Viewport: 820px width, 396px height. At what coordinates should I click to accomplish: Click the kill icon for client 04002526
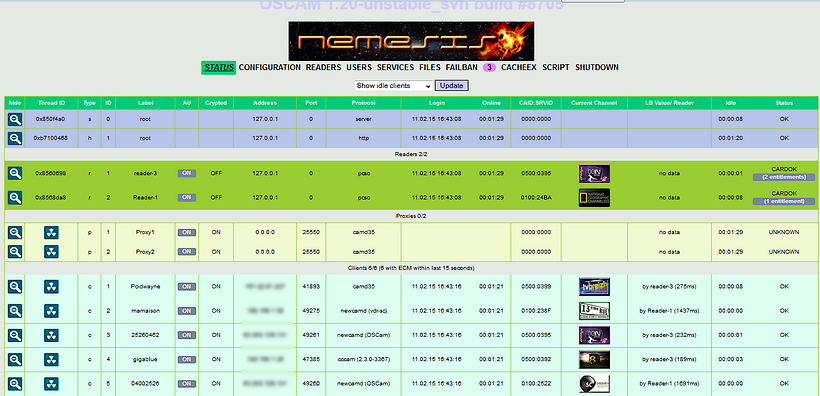51,383
